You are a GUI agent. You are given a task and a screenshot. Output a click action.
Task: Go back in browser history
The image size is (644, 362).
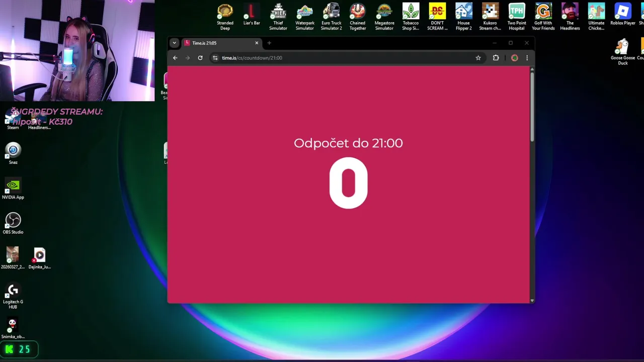tap(175, 58)
